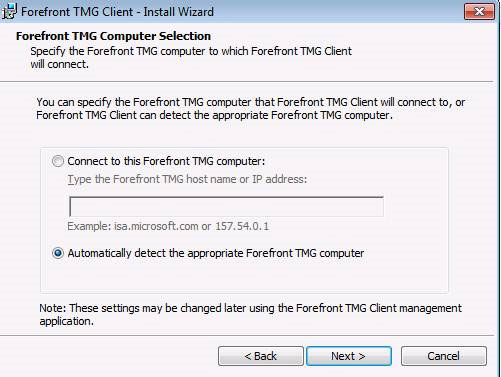501x377 pixels.
Task: Click the 'Automatically detect the appropriate Forefront TMG computer' label
Action: (216, 253)
